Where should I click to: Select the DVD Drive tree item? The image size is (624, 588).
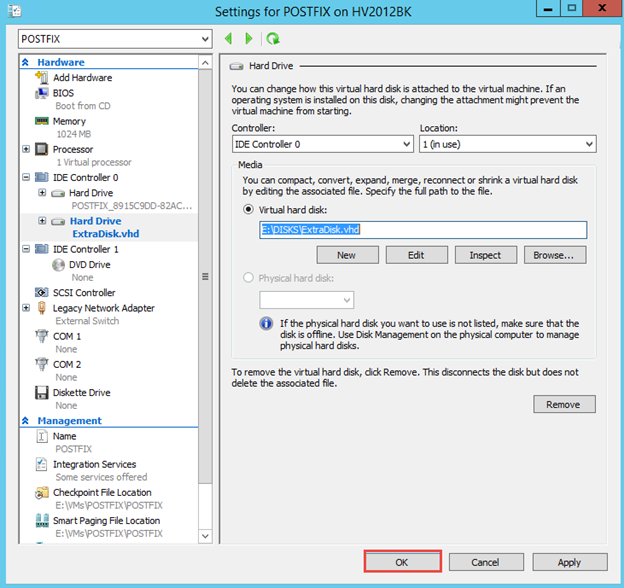pos(90,265)
